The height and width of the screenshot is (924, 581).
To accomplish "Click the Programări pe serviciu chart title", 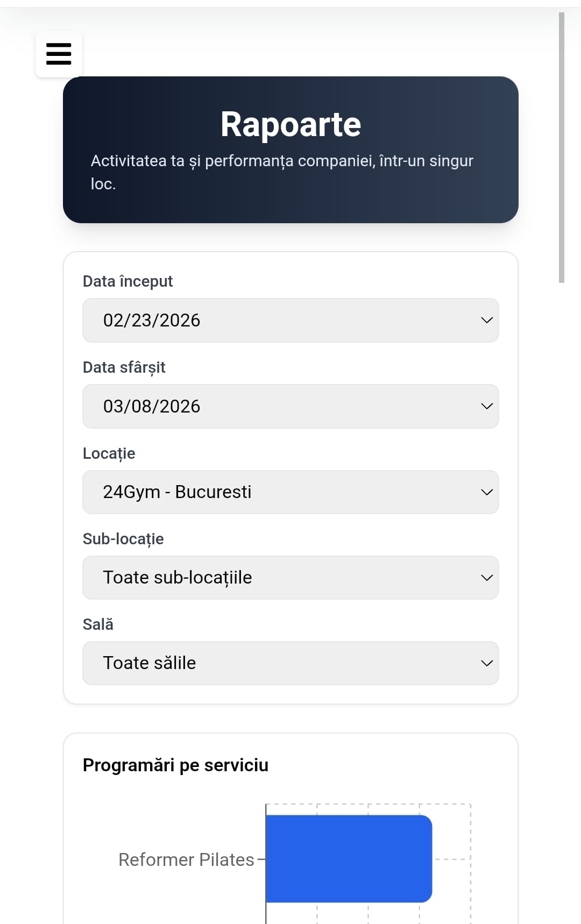I will pyautogui.click(x=175, y=765).
